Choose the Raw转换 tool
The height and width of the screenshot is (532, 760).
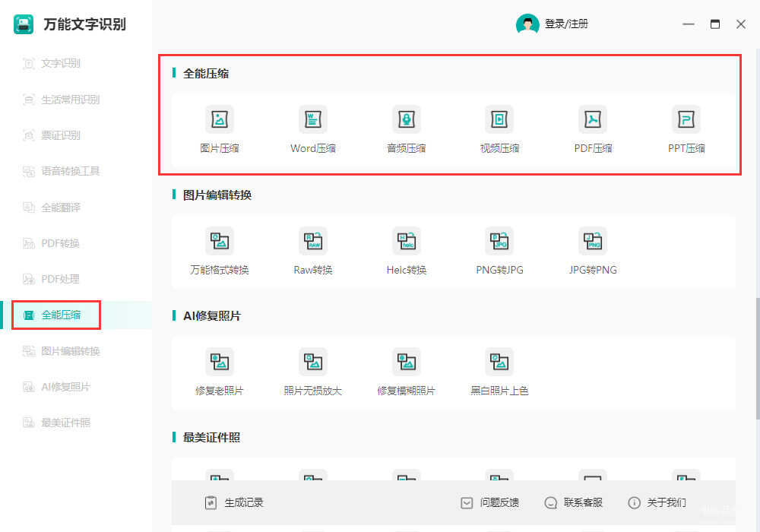(x=312, y=242)
